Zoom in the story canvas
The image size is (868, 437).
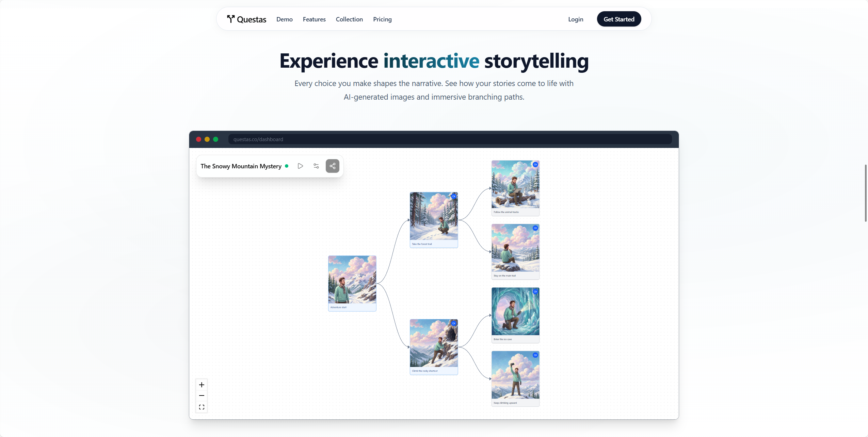click(202, 385)
